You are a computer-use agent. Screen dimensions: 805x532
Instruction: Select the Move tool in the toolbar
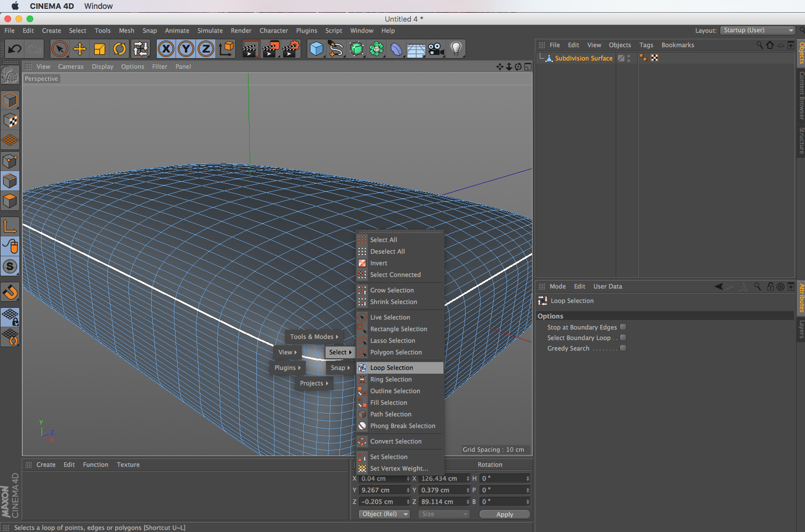(80, 49)
